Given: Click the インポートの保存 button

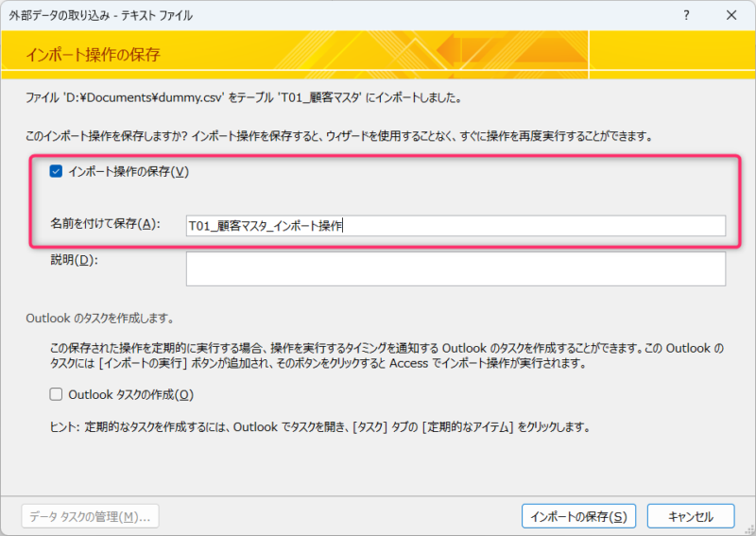Looking at the screenshot, I should pyautogui.click(x=578, y=517).
